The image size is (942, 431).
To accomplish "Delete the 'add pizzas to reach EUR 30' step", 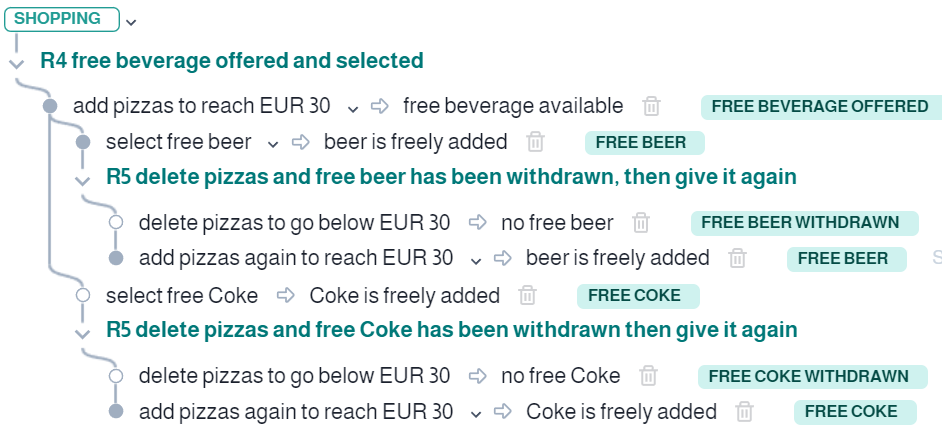I will tap(651, 106).
